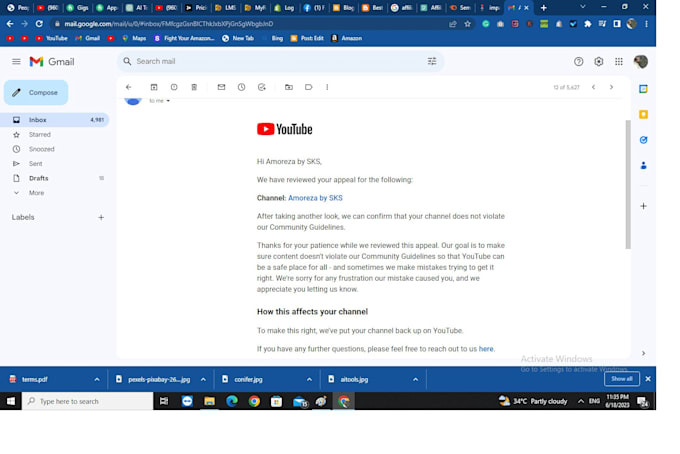Mark email as unread

coord(221,87)
